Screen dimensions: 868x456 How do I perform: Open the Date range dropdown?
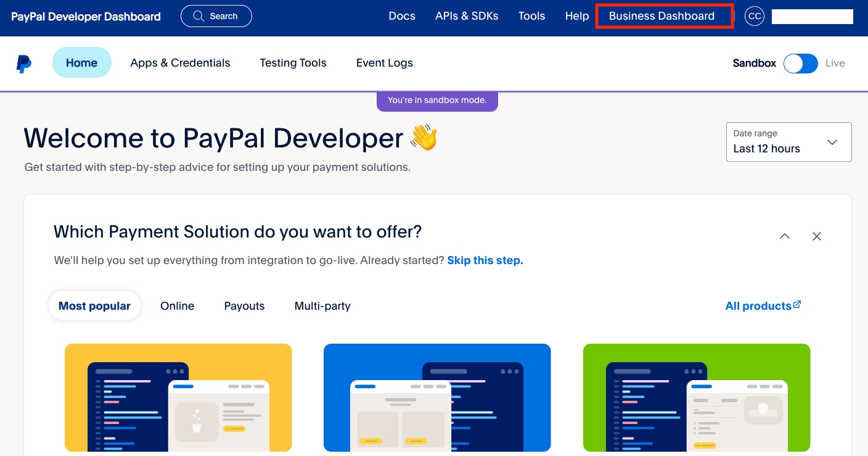click(788, 142)
